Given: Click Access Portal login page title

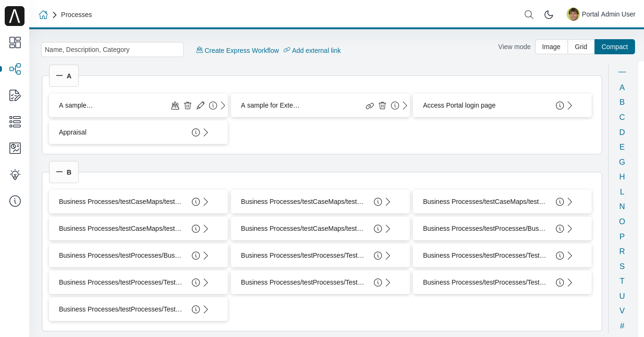Looking at the screenshot, I should tap(459, 105).
